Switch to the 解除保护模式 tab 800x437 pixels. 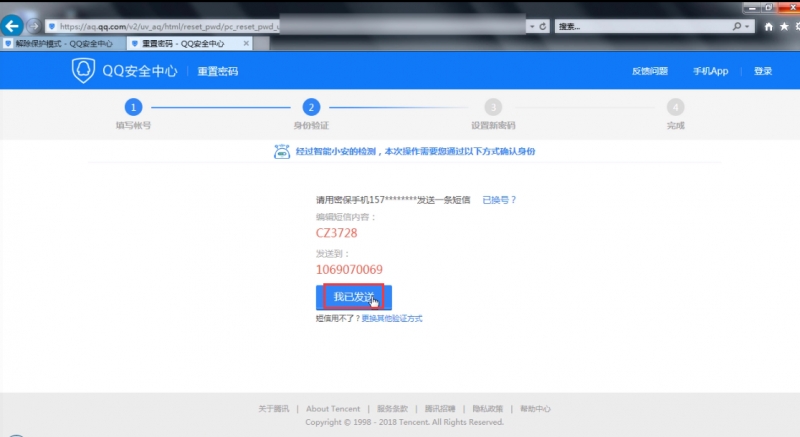click(63, 43)
